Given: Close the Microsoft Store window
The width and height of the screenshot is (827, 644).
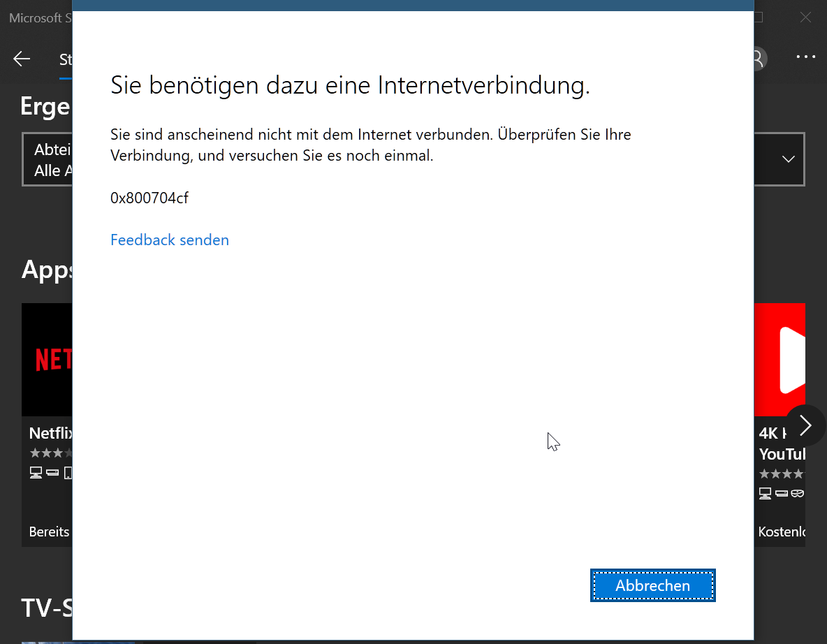Looking at the screenshot, I should (805, 17).
